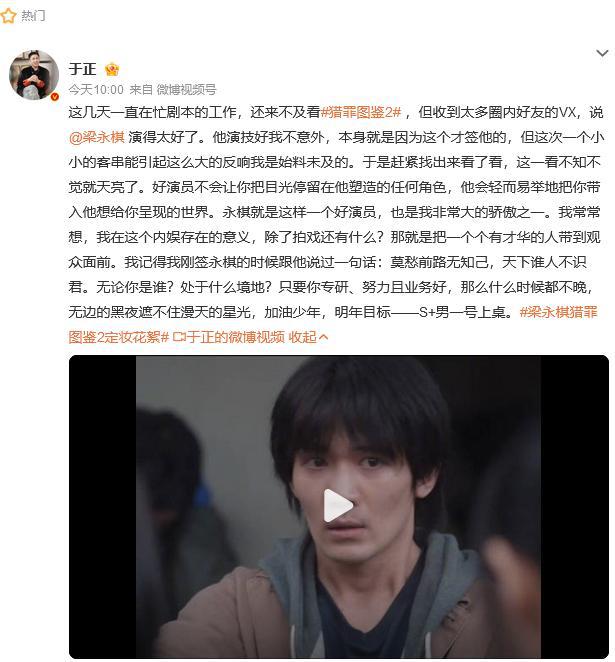The width and height of the screenshot is (615, 662).
Task: Click the video thumbnail of the man
Action: click(x=339, y=507)
